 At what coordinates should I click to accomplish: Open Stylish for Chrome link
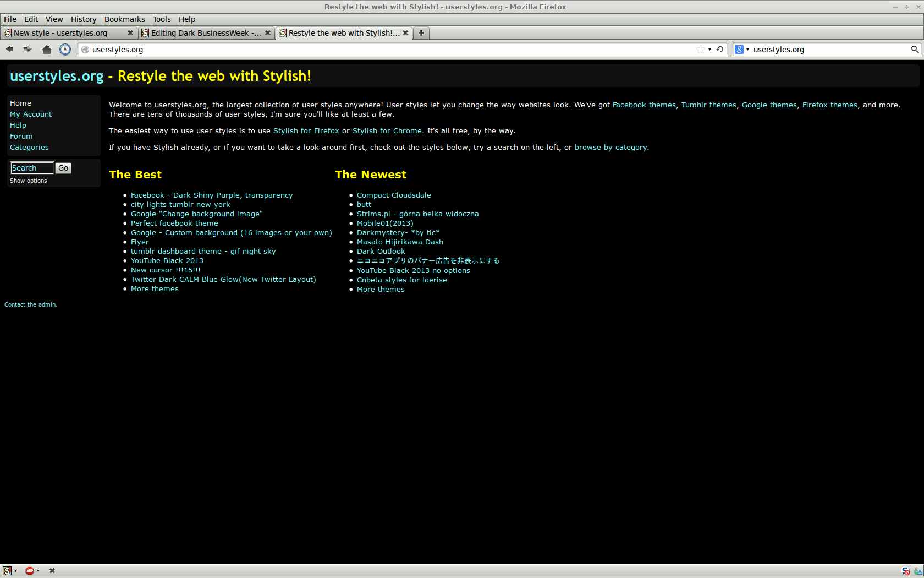387,131
